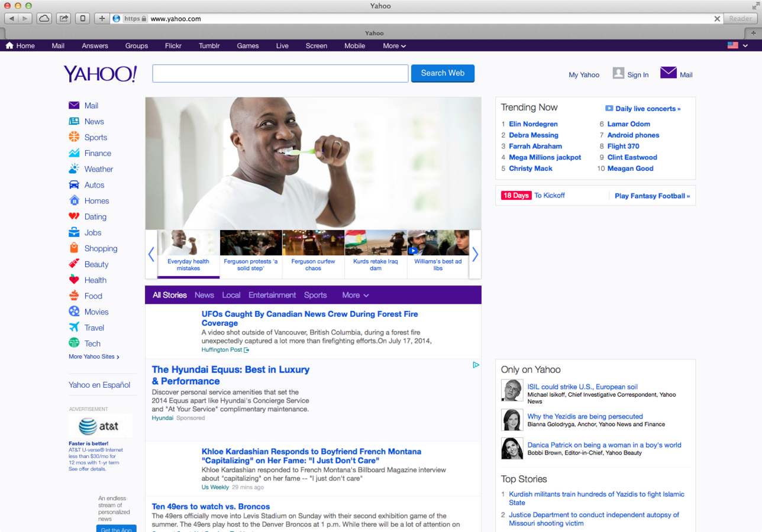Click the Reader button in address bar
The height and width of the screenshot is (532, 762).
click(x=741, y=19)
